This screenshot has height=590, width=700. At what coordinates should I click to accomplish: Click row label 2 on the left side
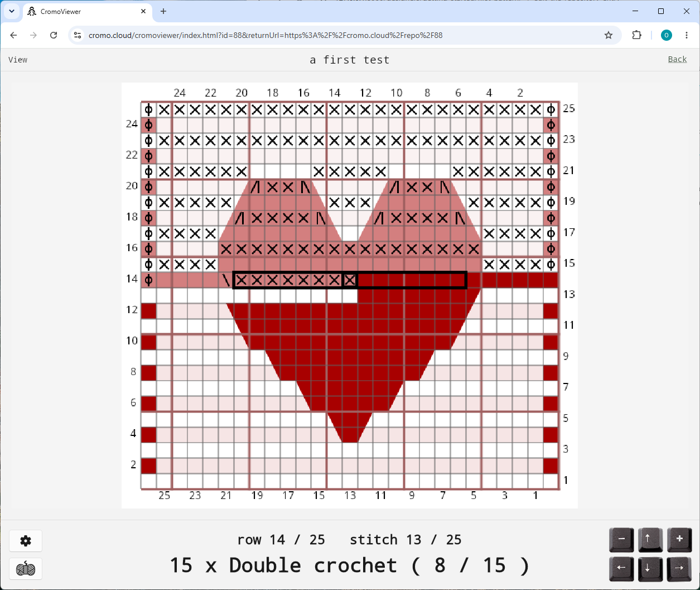[x=133, y=464]
